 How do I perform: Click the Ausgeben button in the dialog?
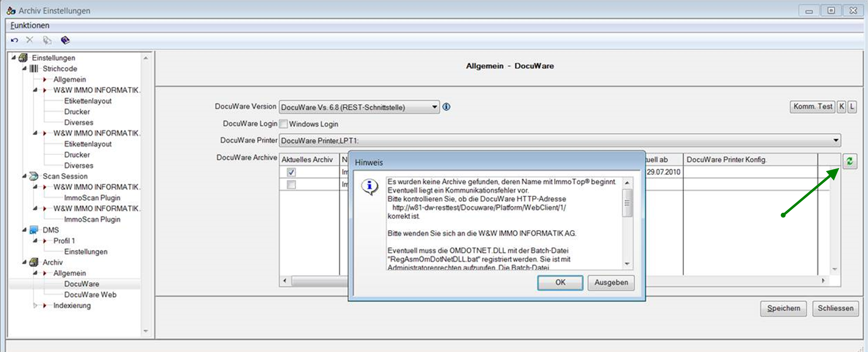[611, 283]
